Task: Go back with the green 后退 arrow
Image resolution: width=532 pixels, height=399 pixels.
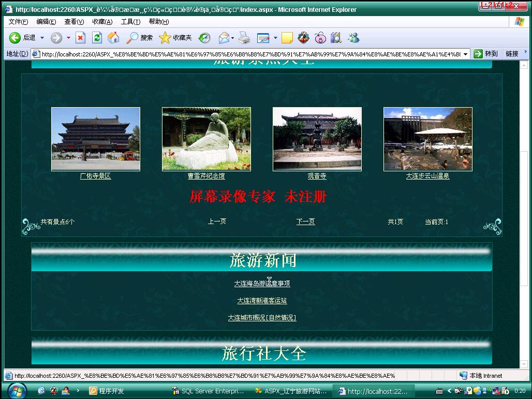Action: [22, 38]
